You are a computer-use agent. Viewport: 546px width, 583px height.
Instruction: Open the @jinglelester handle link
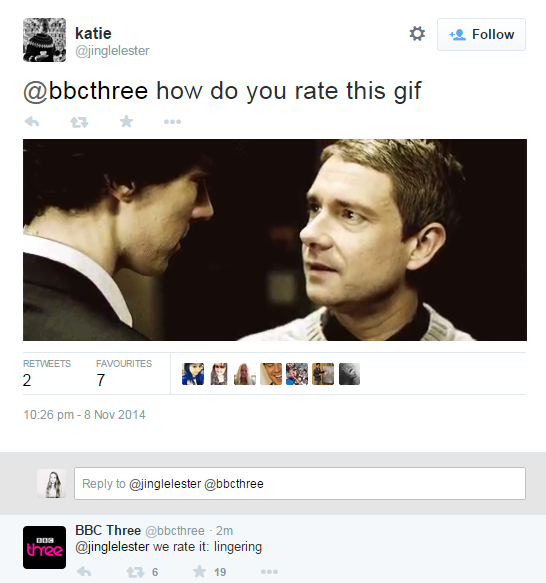tap(112, 51)
